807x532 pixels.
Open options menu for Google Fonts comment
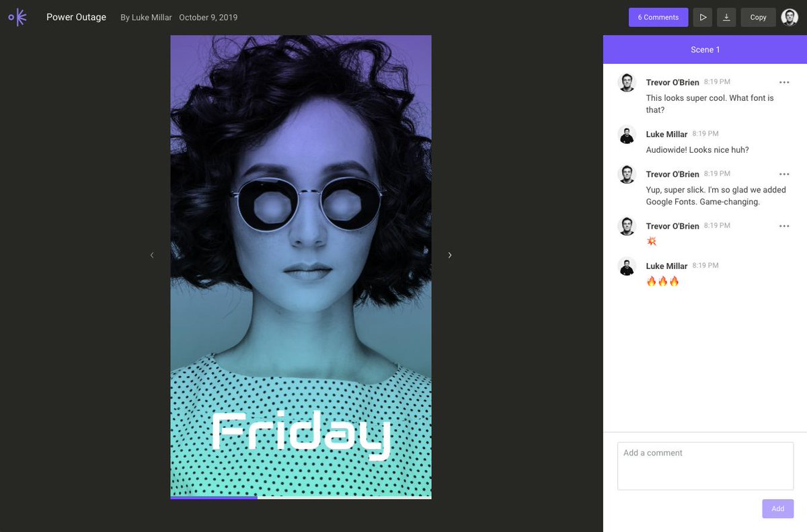784,174
